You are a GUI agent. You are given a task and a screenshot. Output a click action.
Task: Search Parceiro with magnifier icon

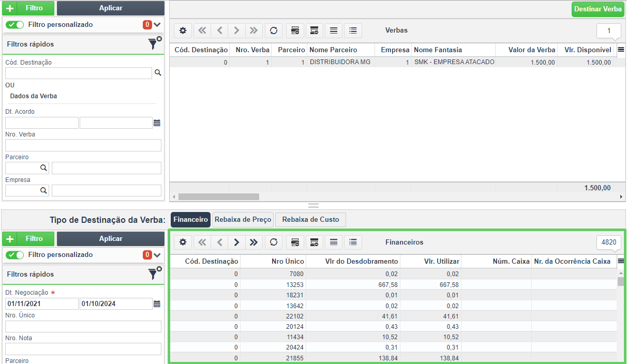click(43, 168)
